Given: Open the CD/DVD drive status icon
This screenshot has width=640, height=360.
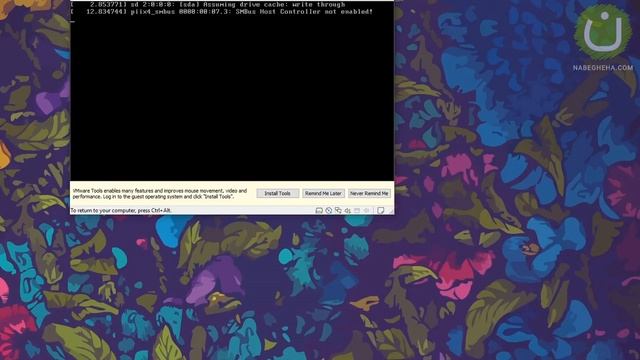Looking at the screenshot, I should 329,211.
